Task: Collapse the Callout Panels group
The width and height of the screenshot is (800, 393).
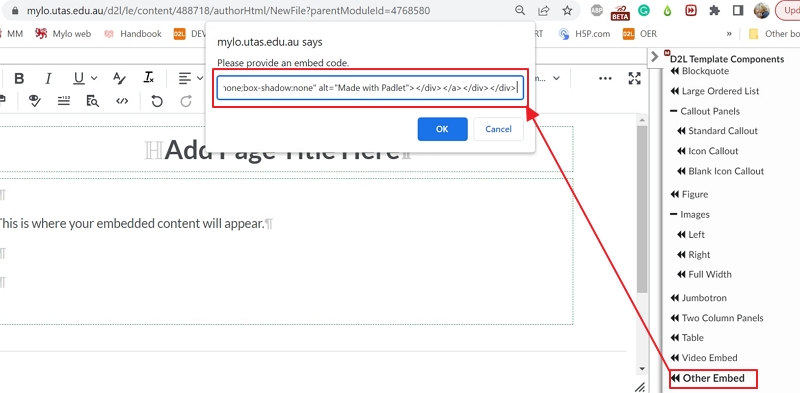Action: [x=705, y=111]
